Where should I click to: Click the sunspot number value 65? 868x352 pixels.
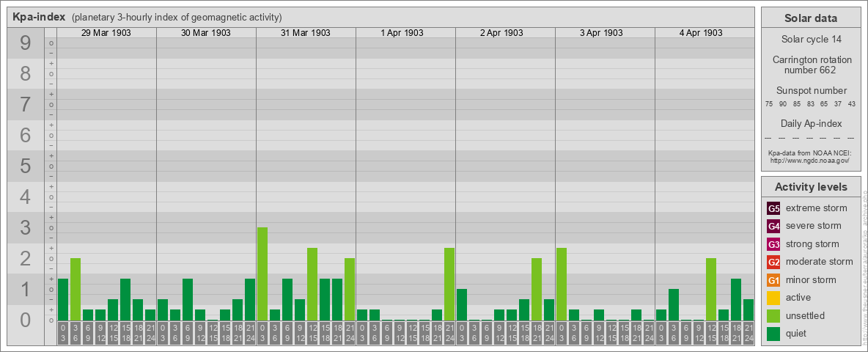pyautogui.click(x=824, y=104)
